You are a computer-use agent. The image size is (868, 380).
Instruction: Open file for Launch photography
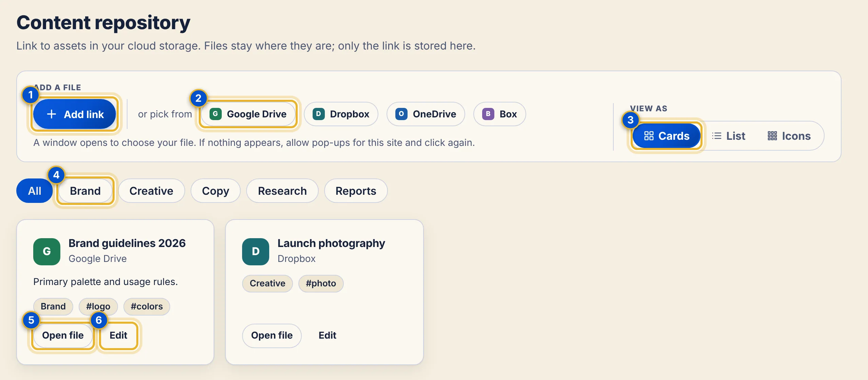pyautogui.click(x=272, y=335)
